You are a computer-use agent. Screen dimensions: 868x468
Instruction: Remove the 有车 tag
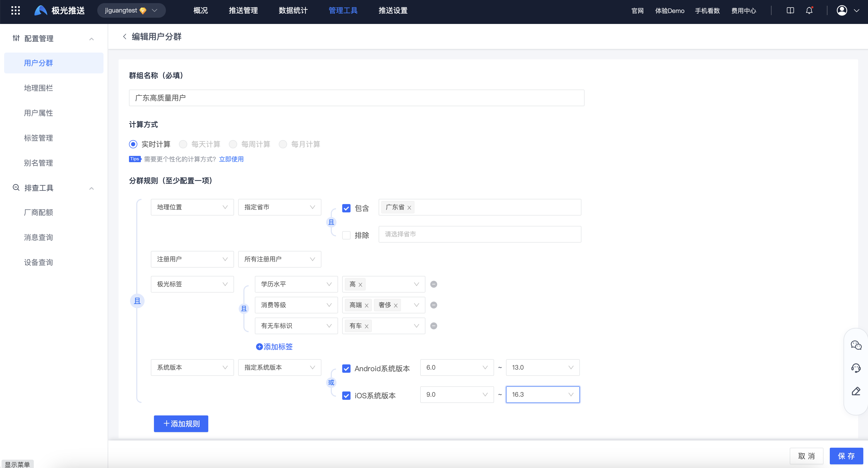click(x=367, y=326)
